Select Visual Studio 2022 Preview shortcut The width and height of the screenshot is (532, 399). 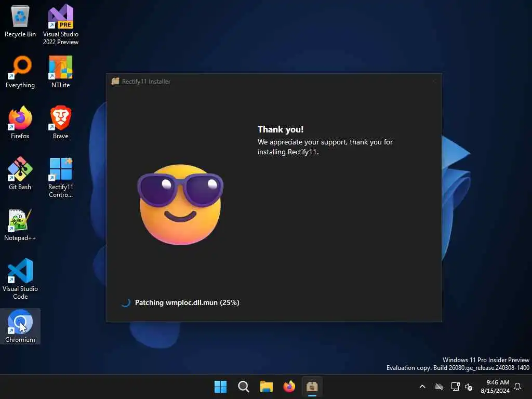click(x=61, y=24)
